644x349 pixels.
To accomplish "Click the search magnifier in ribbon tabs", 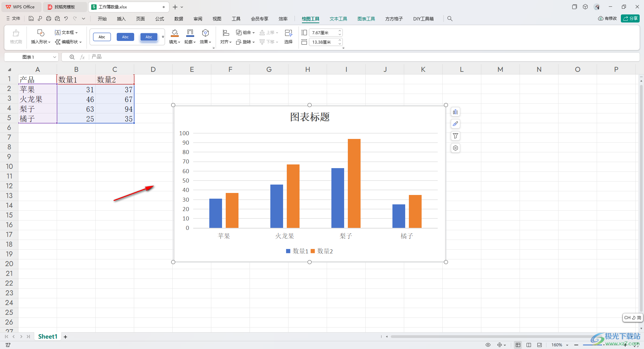I will (x=450, y=19).
